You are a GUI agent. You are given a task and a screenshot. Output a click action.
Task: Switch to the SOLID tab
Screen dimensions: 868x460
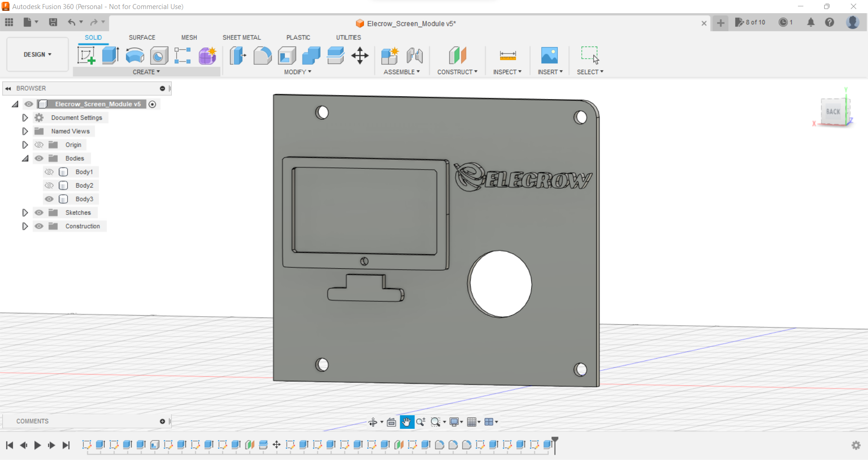click(93, 38)
